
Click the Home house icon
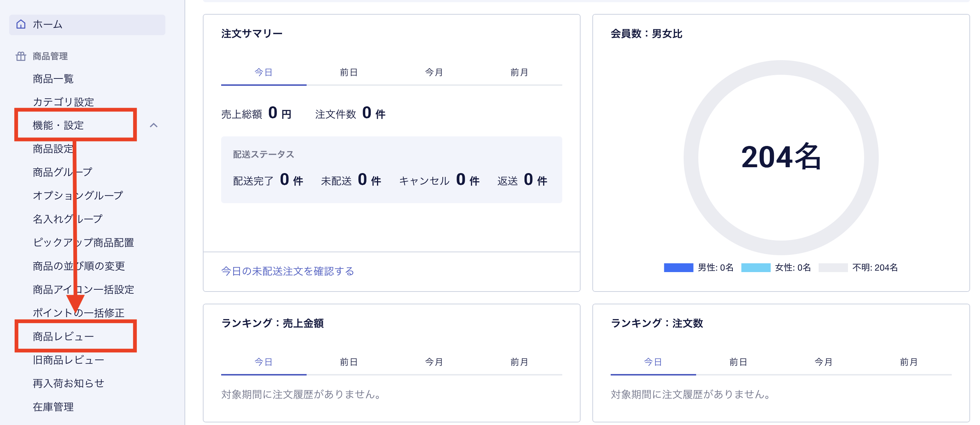point(21,24)
